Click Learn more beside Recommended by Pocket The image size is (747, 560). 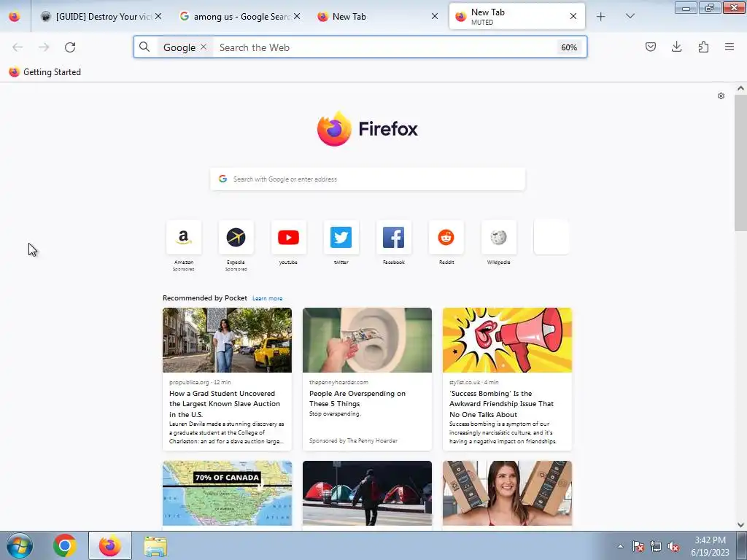click(267, 298)
